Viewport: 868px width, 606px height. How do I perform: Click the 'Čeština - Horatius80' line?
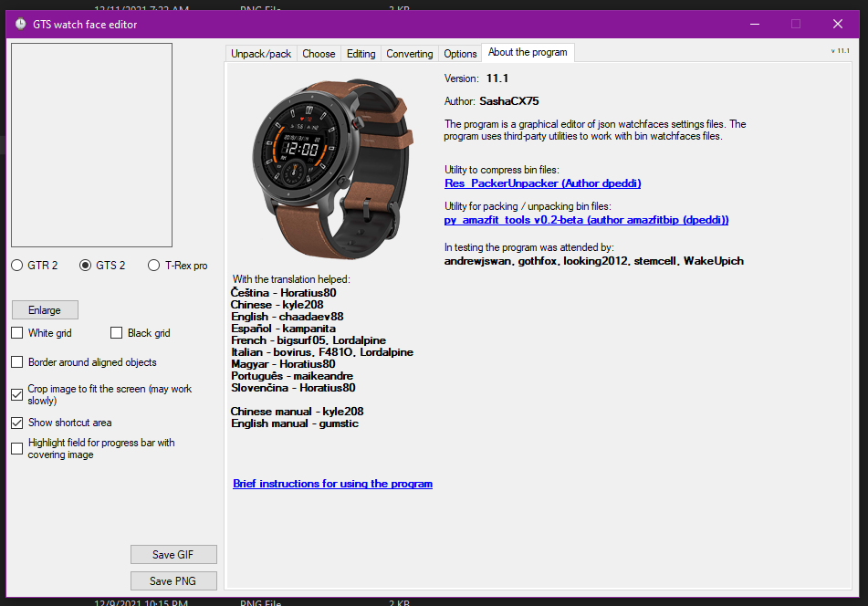click(284, 293)
